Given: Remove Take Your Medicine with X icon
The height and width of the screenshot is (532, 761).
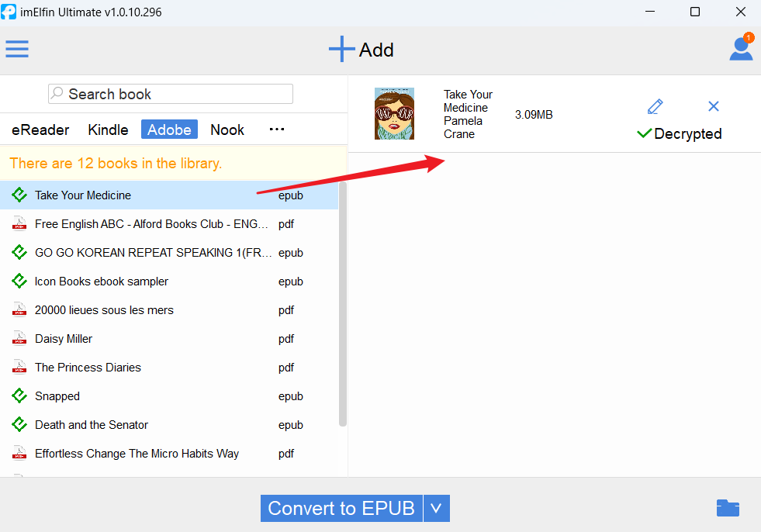Looking at the screenshot, I should tap(714, 106).
